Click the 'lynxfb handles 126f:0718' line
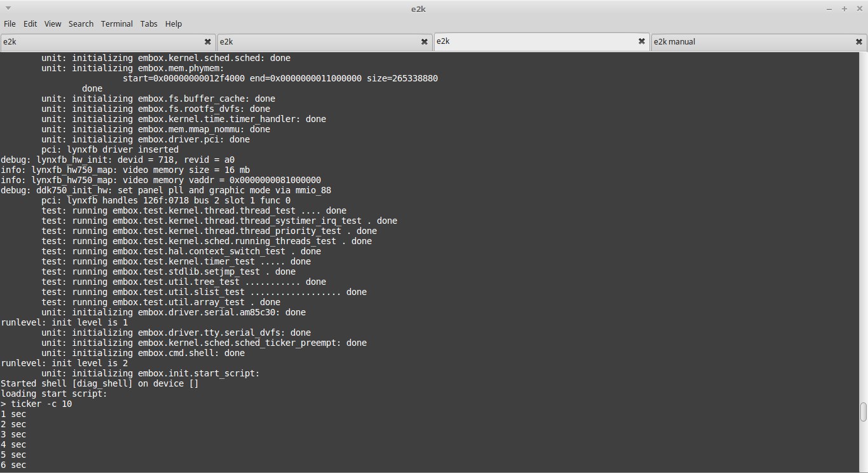This screenshot has height=473, width=868. (x=166, y=200)
